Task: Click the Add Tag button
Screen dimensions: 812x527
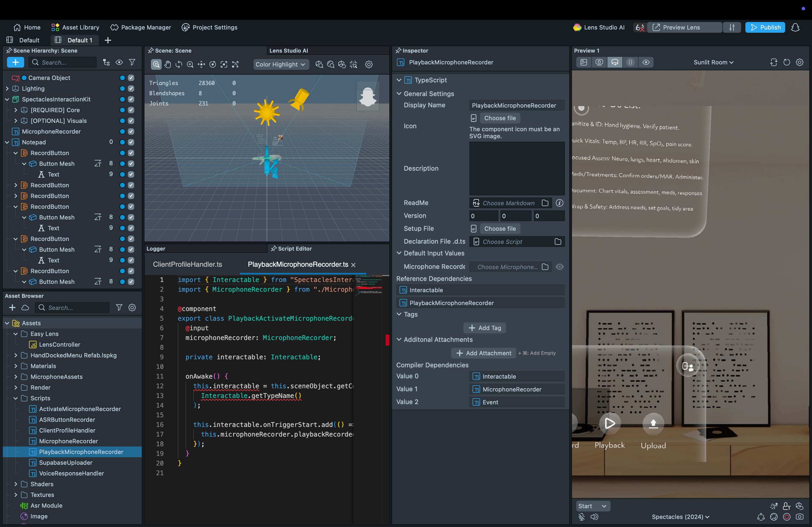Action: click(x=484, y=328)
